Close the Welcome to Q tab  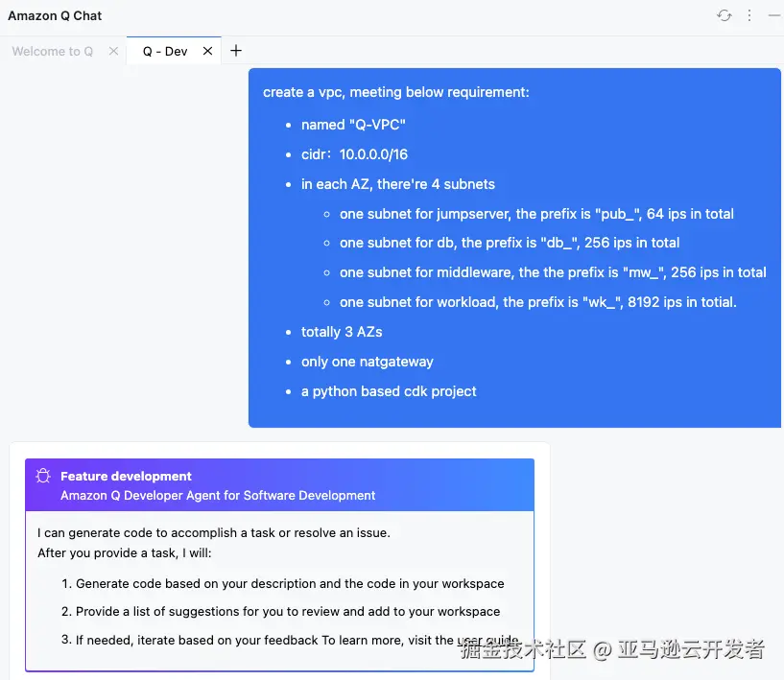113,51
